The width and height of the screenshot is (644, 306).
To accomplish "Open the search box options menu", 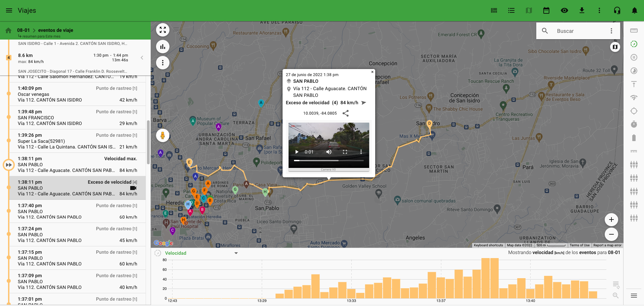I will pyautogui.click(x=611, y=31).
